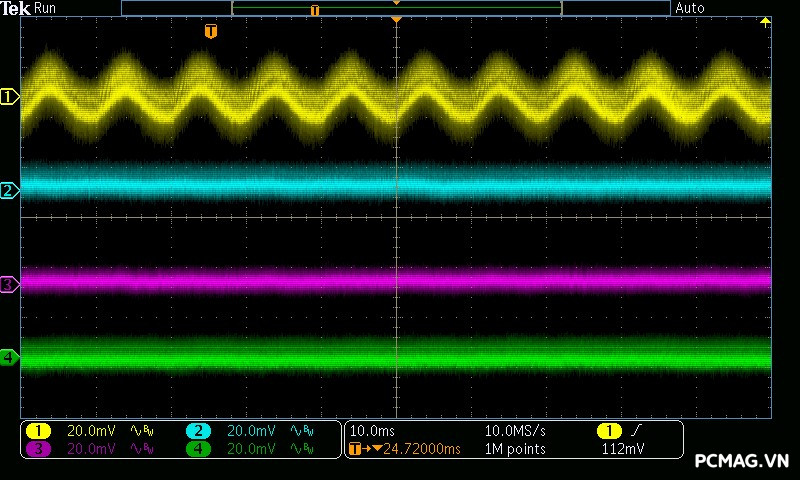Click the trigger source channel 1 indicator
Image resolution: width=800 pixels, height=480 pixels.
coord(608,431)
